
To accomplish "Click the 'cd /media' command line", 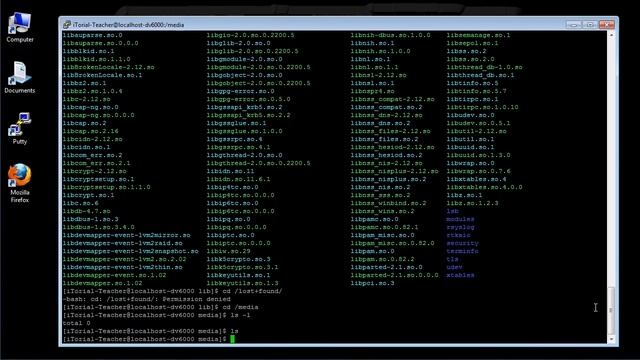I will (x=160, y=307).
